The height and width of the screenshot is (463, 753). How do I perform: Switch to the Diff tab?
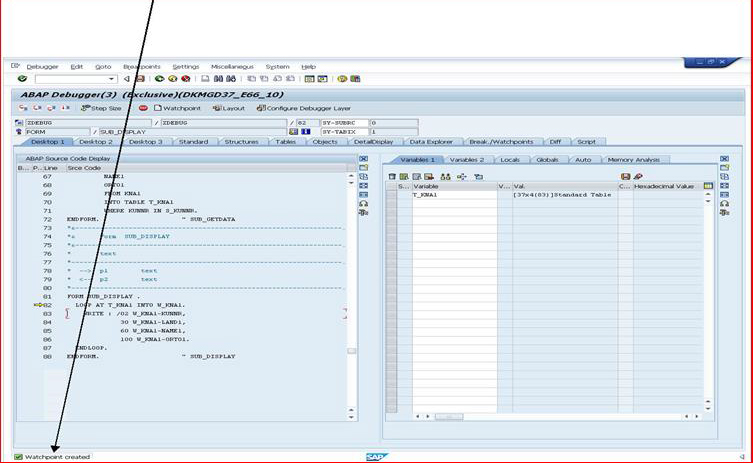click(555, 142)
